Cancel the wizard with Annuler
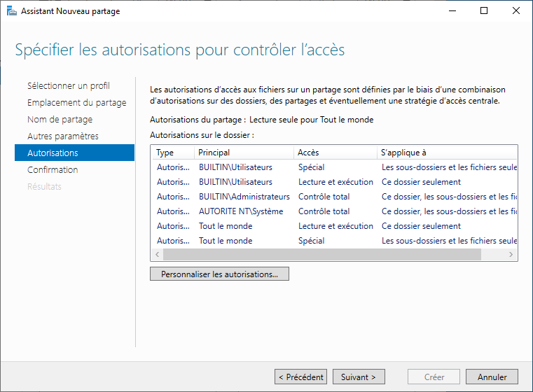This screenshot has width=533, height=392. 492,377
